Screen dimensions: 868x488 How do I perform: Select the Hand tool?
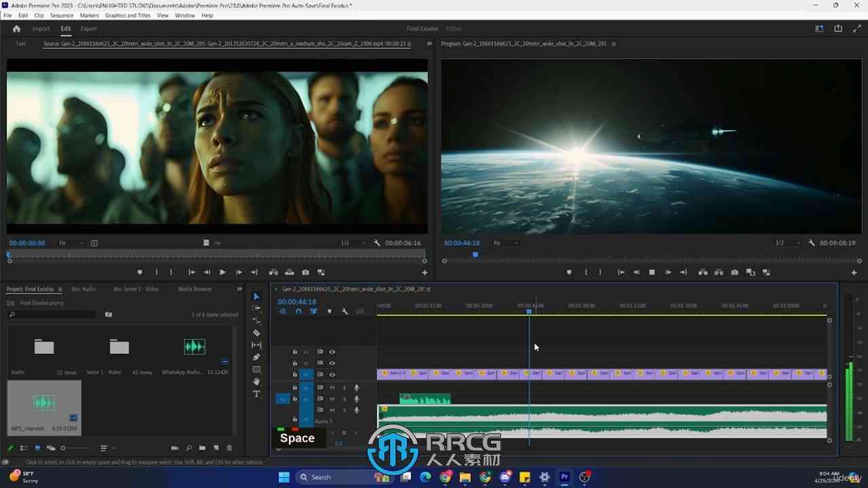tap(256, 382)
